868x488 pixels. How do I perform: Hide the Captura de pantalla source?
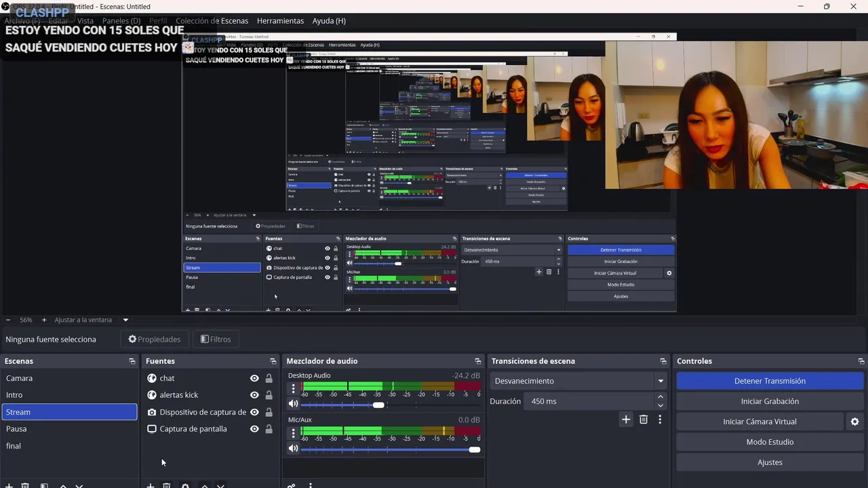pyautogui.click(x=254, y=429)
